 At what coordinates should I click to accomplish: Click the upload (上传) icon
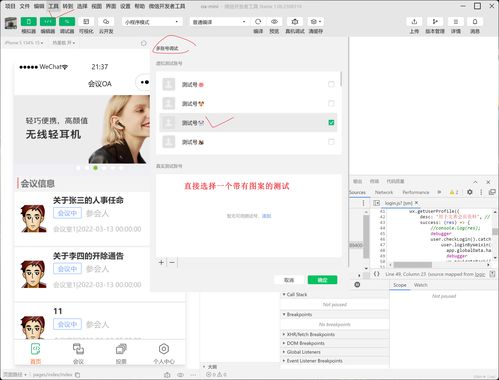(x=414, y=22)
